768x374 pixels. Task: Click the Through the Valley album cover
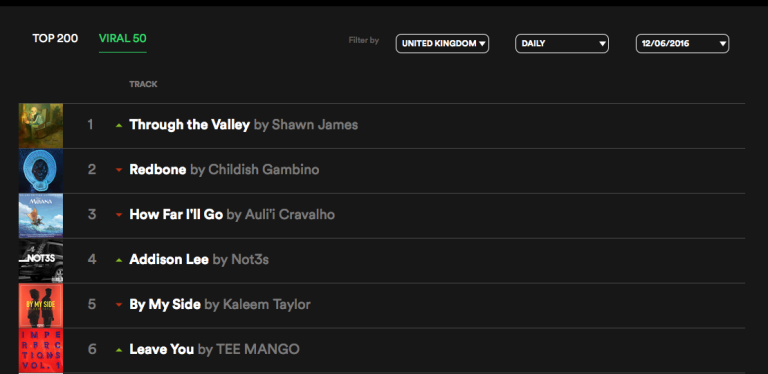[41, 126]
